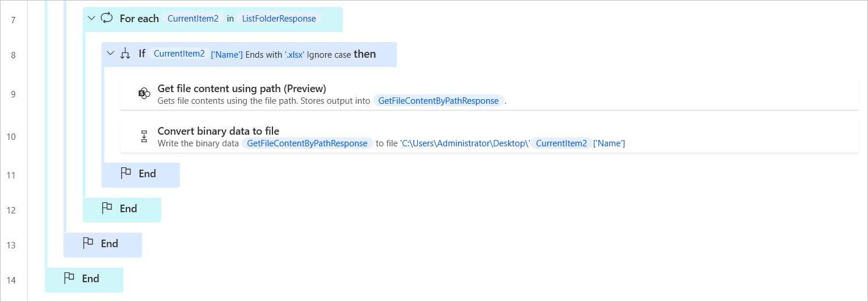Click the For each loop icon
This screenshot has height=302, width=868.
107,18
